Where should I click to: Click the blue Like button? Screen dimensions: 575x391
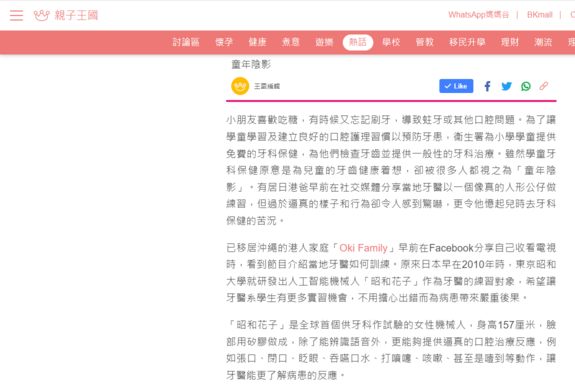tap(456, 86)
